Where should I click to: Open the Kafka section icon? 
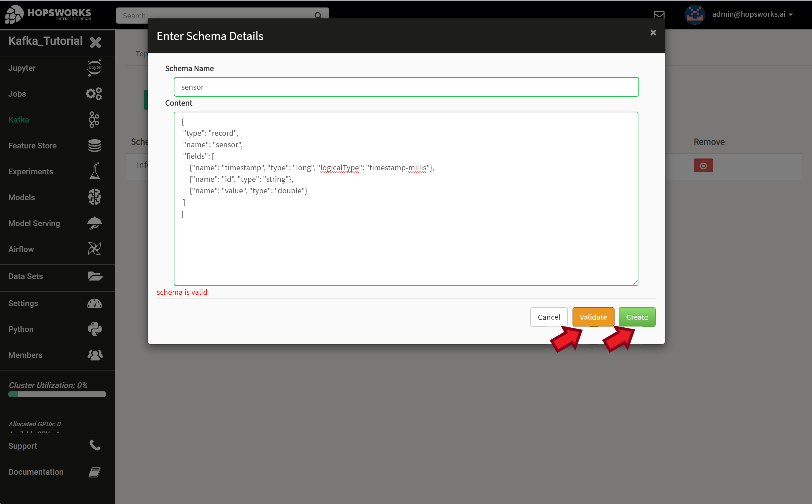click(x=94, y=120)
